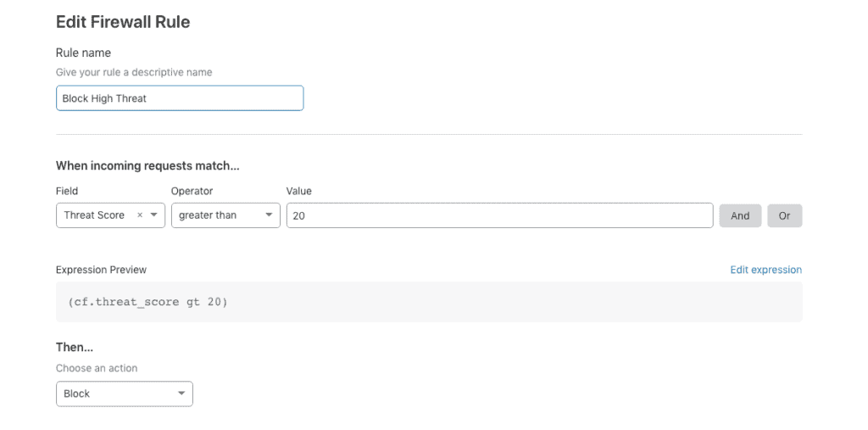Open the Operator dropdown showing greater than

click(225, 215)
